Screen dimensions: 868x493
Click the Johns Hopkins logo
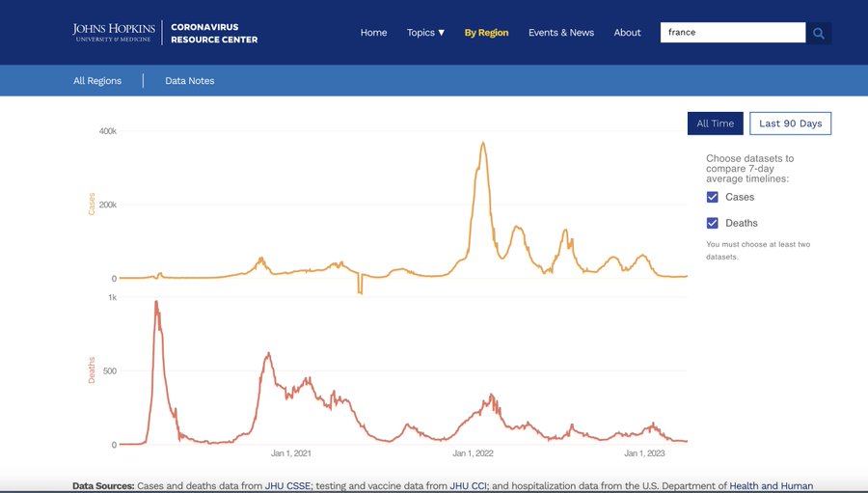111,33
